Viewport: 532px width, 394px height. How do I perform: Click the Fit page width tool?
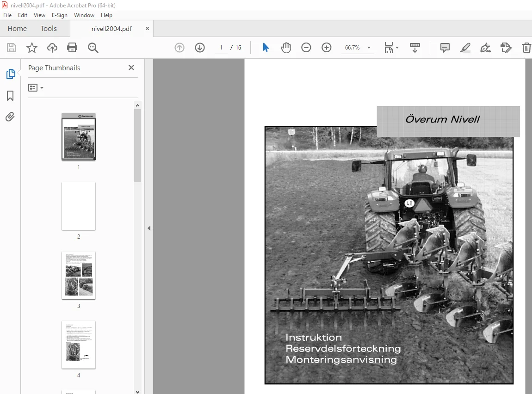tap(389, 48)
